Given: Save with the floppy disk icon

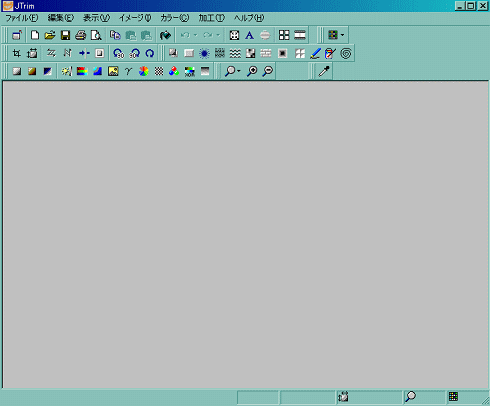Looking at the screenshot, I should 65,35.
